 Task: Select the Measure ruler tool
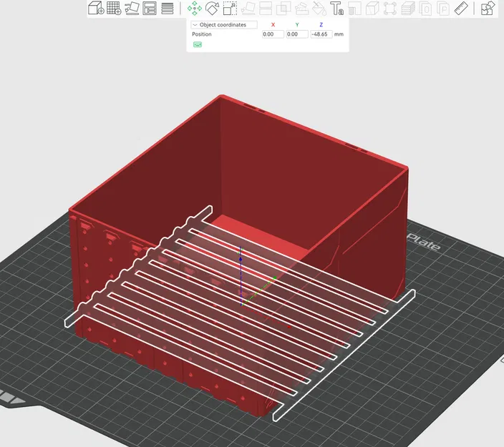click(x=461, y=8)
